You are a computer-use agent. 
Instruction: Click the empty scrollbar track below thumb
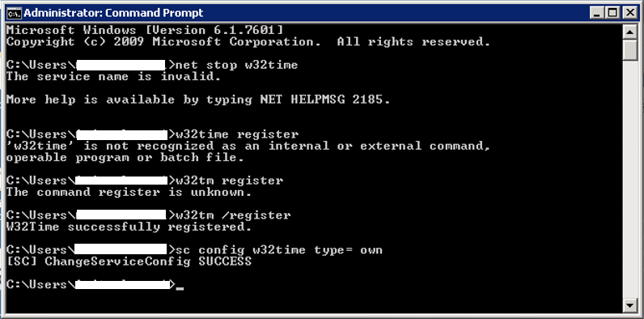629,180
